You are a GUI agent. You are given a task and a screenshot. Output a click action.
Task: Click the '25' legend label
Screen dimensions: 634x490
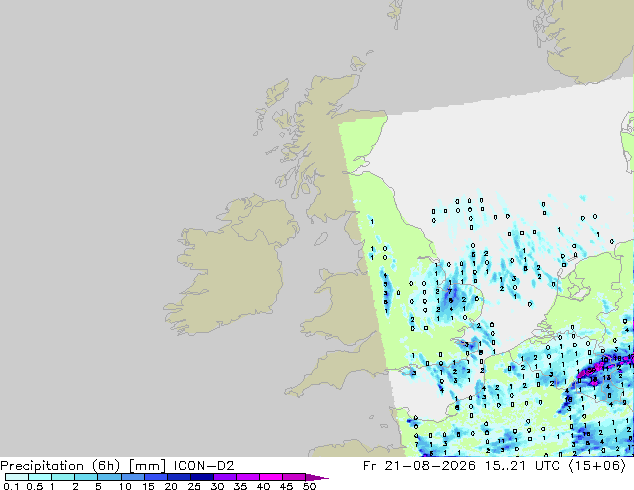[x=194, y=486]
